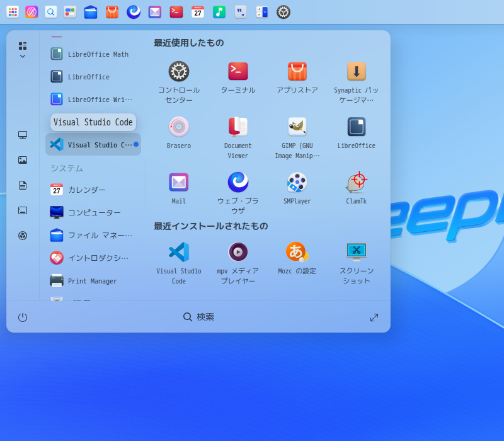Open Print Manager from system list
The width and height of the screenshot is (504, 441).
(x=93, y=281)
